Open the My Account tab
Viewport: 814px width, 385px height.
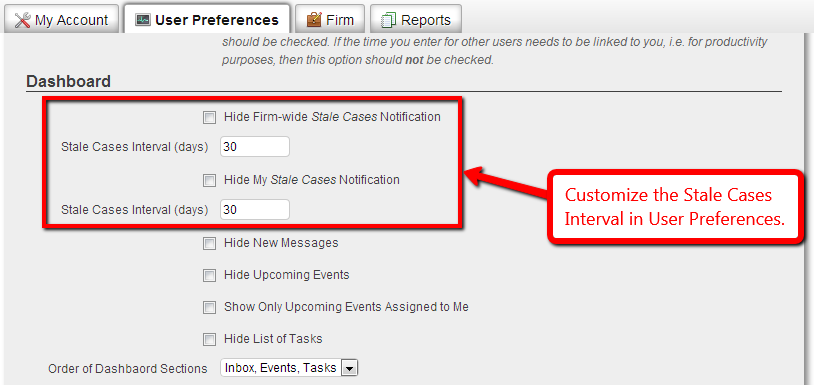click(x=61, y=19)
